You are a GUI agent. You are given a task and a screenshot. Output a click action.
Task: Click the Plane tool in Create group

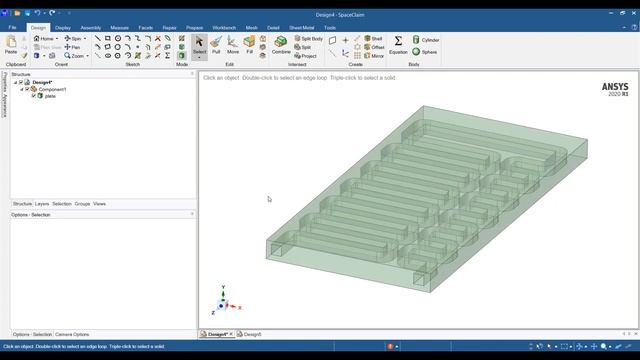click(x=333, y=40)
